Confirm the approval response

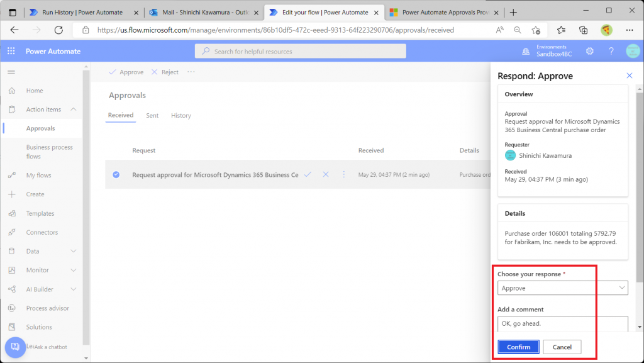[x=518, y=347]
